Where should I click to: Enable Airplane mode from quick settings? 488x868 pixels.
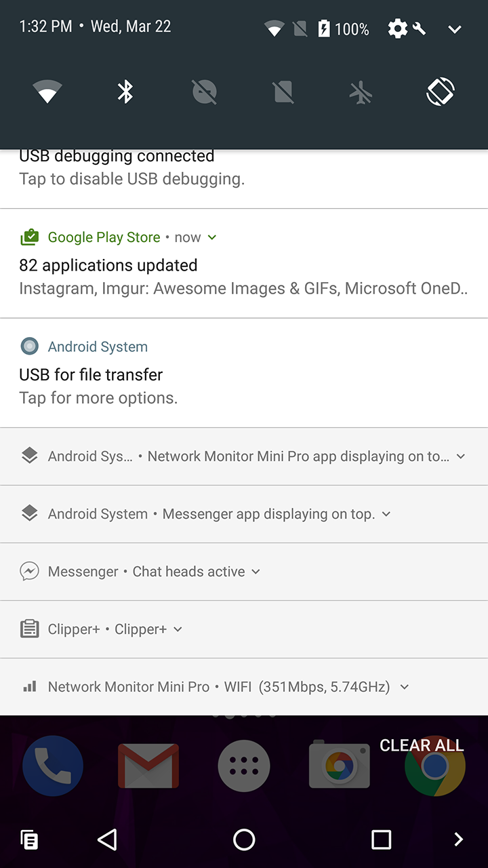pyautogui.click(x=361, y=90)
